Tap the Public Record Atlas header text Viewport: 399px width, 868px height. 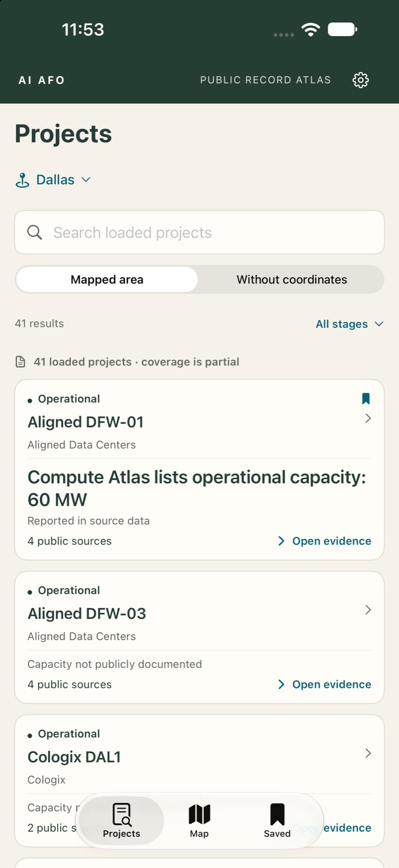[x=266, y=80]
